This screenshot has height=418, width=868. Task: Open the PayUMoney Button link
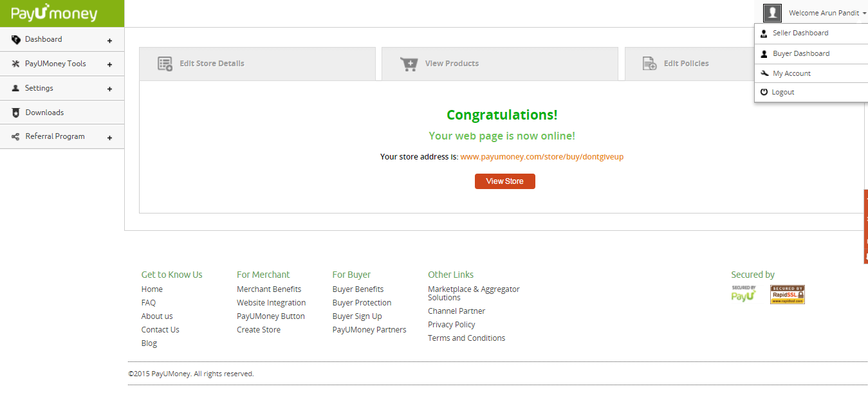pos(271,316)
